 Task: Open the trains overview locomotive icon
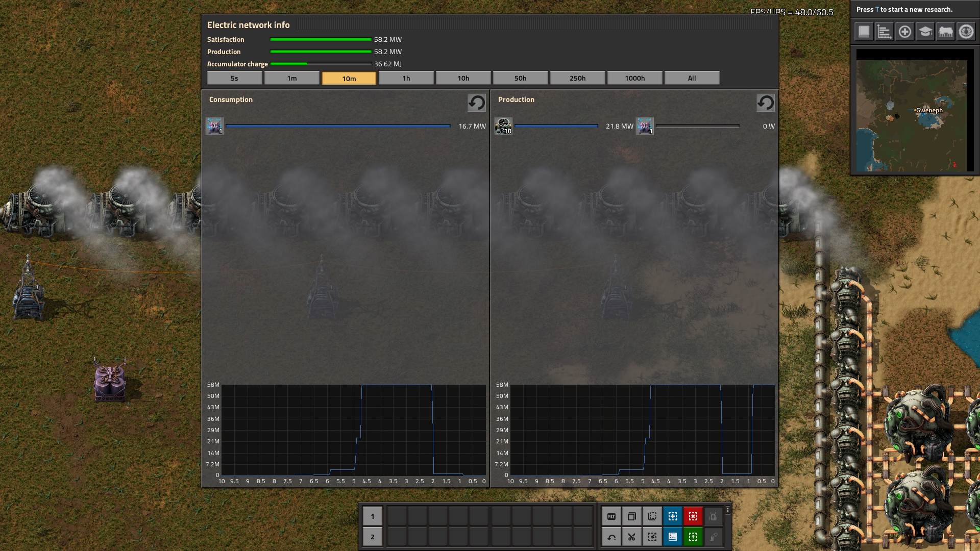[x=945, y=32]
